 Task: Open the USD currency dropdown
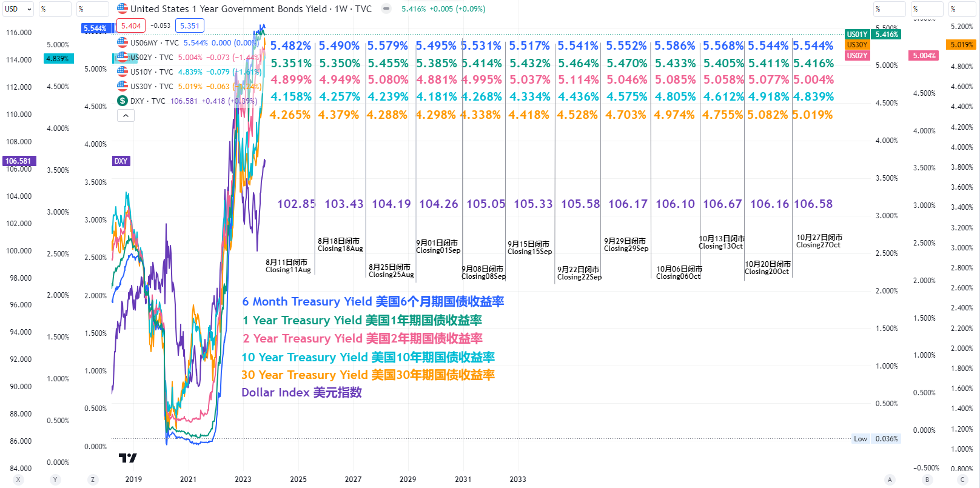coord(18,9)
